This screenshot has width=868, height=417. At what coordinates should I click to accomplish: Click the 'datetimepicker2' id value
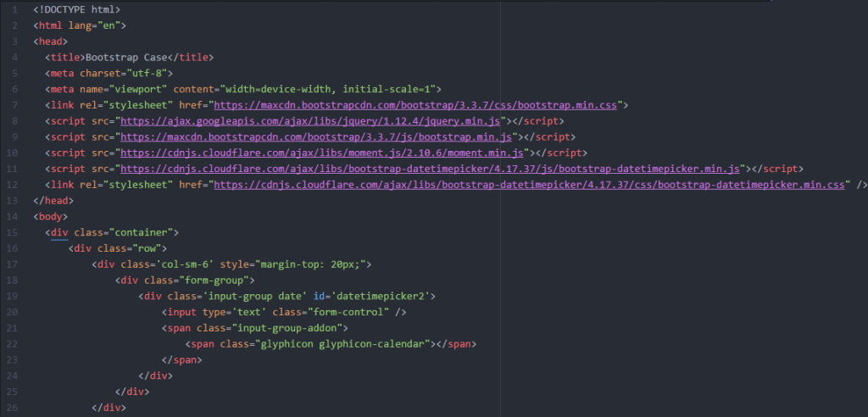point(381,297)
